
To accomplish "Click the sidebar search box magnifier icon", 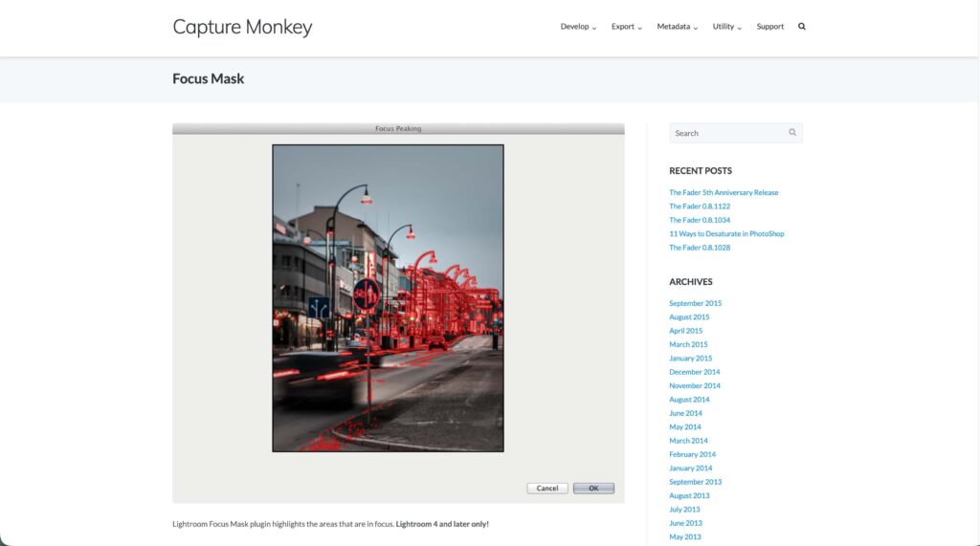I will (791, 133).
